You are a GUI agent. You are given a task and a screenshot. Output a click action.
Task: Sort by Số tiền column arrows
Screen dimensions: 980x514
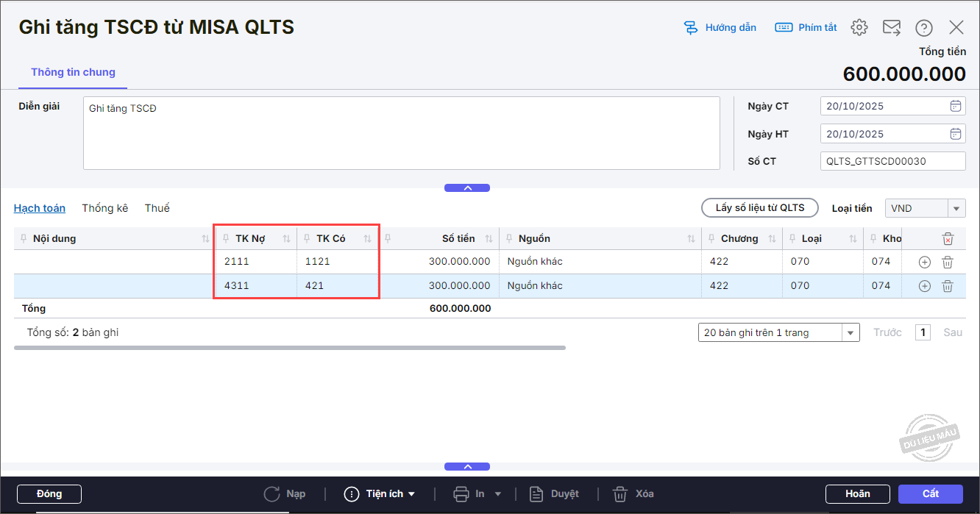click(x=489, y=239)
